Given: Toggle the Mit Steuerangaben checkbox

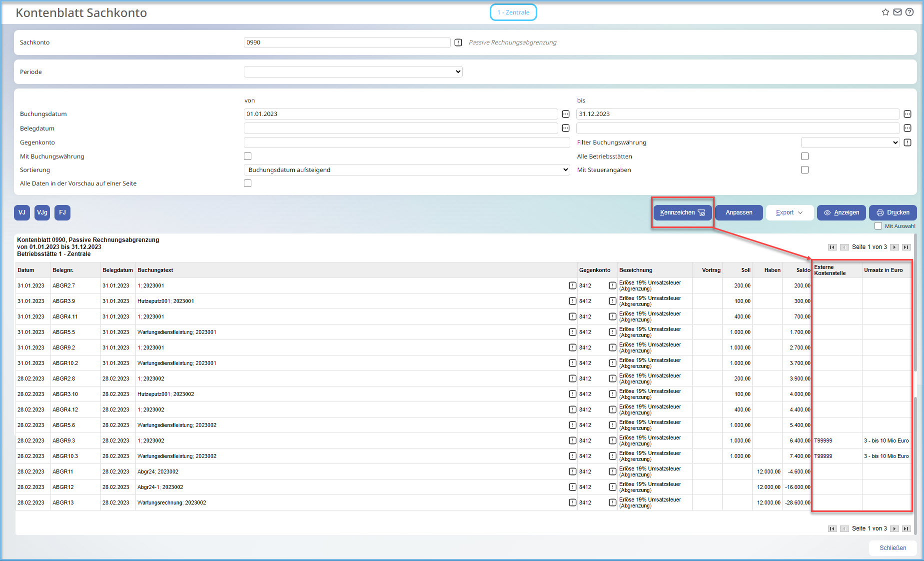Looking at the screenshot, I should click(x=805, y=170).
